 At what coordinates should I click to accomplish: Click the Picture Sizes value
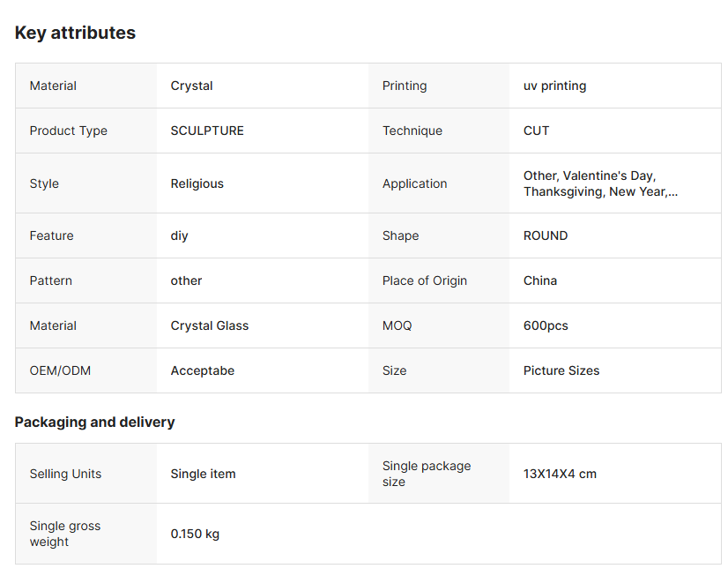[x=561, y=370]
